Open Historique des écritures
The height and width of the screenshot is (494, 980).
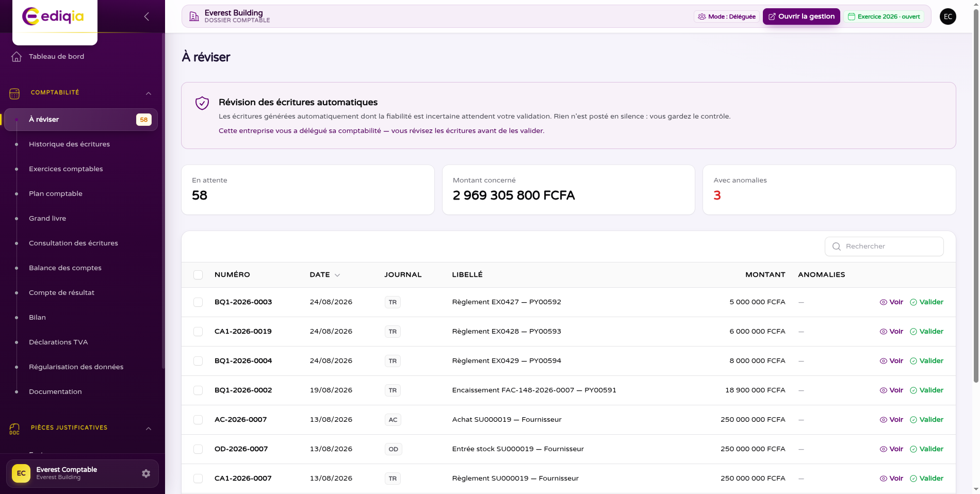click(x=69, y=144)
